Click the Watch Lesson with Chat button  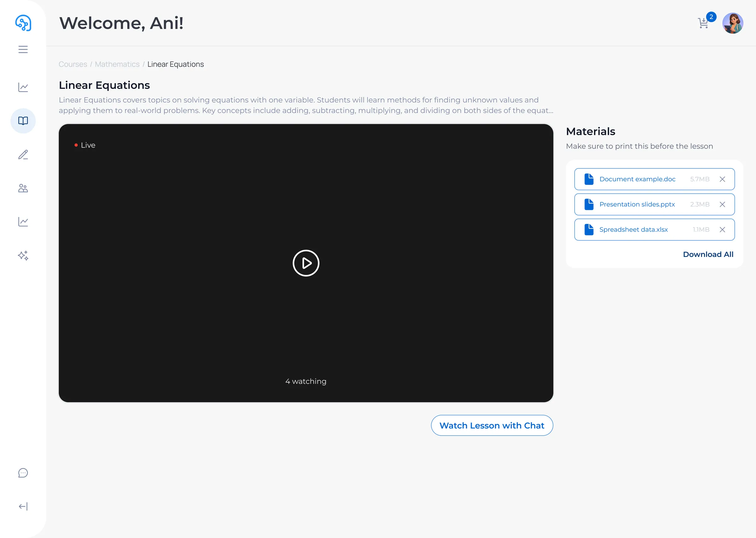(x=492, y=425)
